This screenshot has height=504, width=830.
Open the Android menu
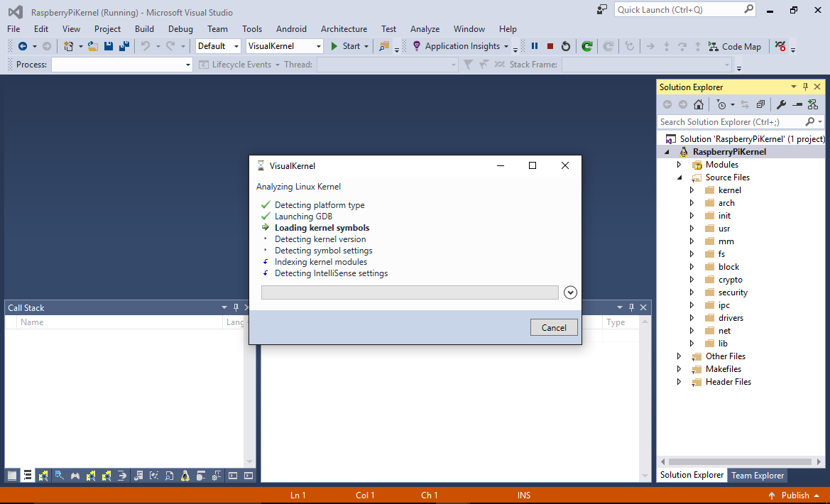tap(291, 29)
